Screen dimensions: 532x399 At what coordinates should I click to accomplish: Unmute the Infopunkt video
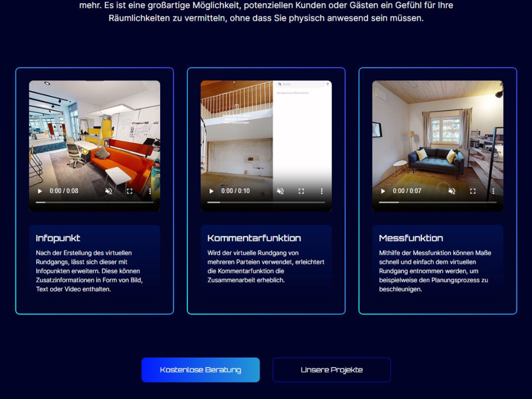tap(109, 191)
